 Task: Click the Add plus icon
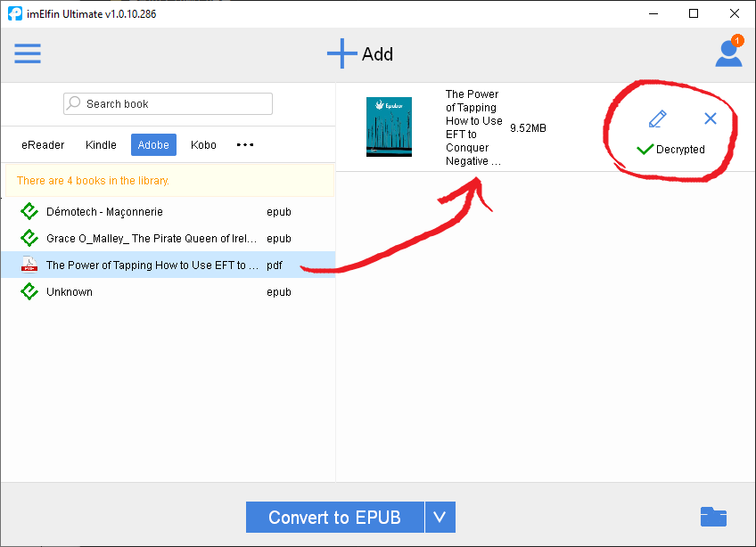(341, 53)
